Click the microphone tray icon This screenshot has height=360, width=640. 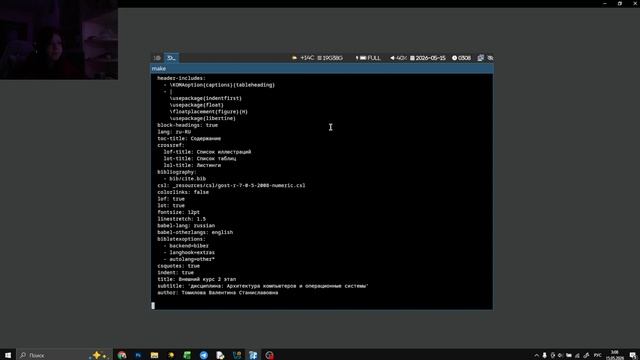click(544, 356)
